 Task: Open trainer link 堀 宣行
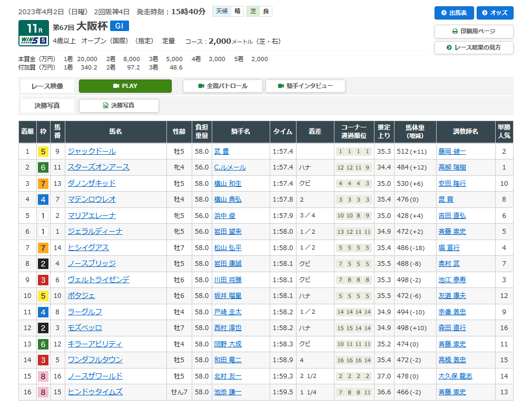coord(449,248)
